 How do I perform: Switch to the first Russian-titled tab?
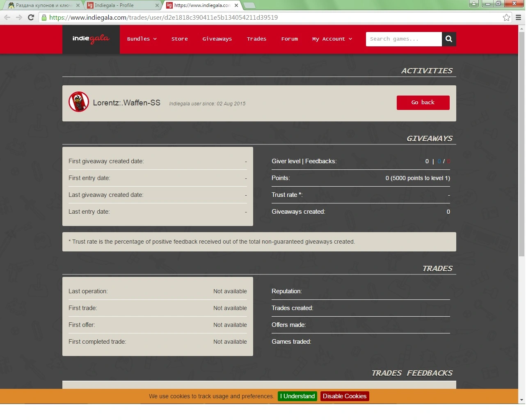click(x=43, y=5)
